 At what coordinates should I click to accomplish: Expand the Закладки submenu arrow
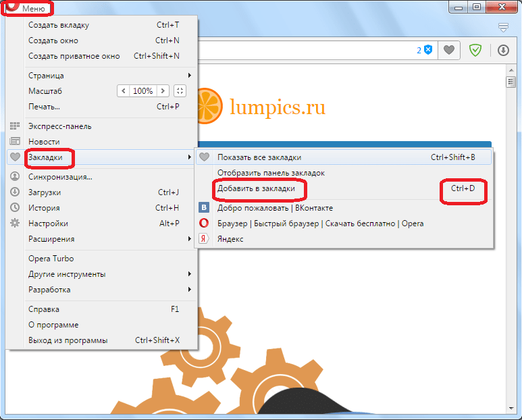coord(190,157)
